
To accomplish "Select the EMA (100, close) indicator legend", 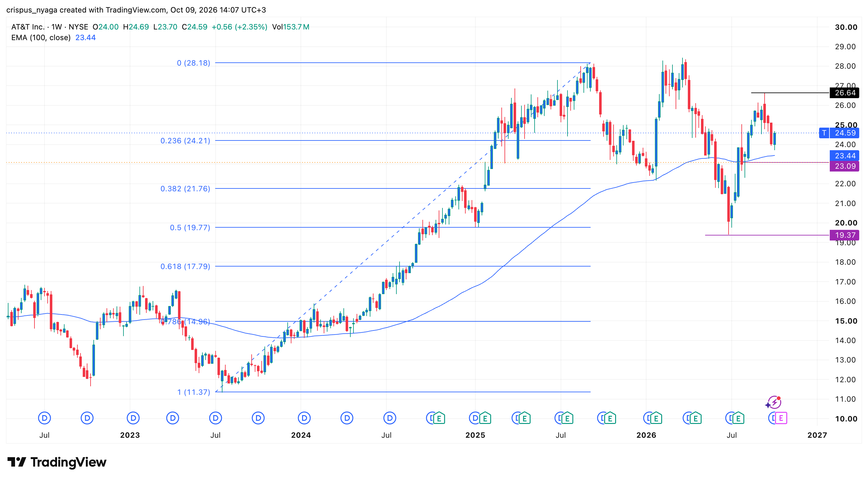I will [41, 38].
